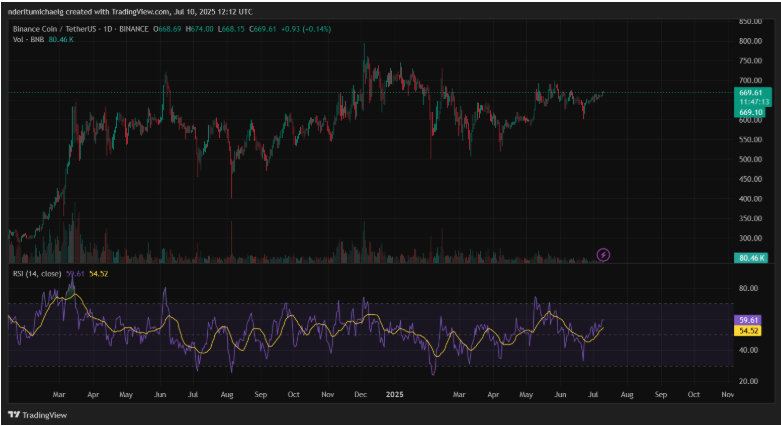Click the high value H674.00
The height and width of the screenshot is (426, 781).
(x=199, y=29)
